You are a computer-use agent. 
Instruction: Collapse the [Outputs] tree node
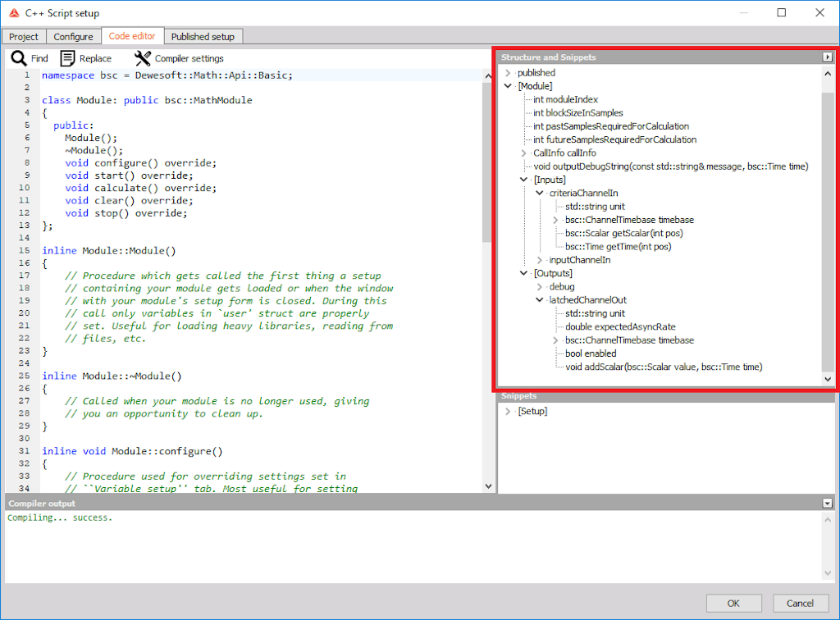[x=524, y=273]
